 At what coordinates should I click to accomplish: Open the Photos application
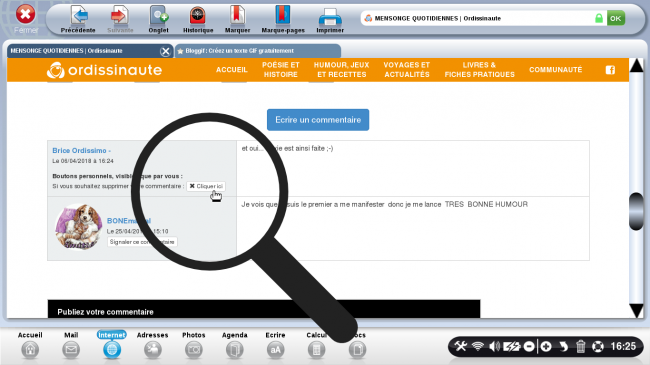pos(194,345)
